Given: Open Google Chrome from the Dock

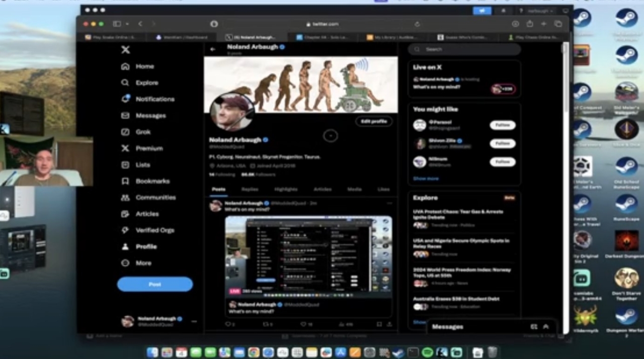Looking at the screenshot, I should click(254, 352).
